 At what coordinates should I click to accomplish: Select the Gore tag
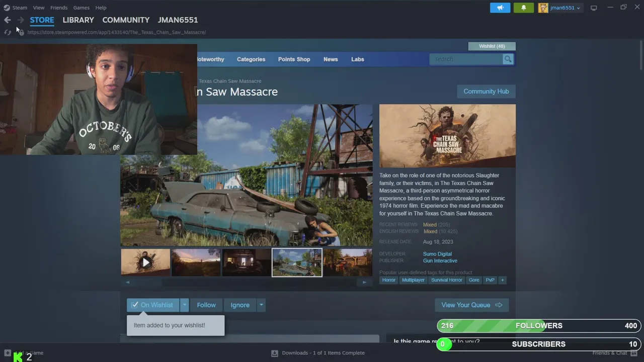(x=474, y=280)
